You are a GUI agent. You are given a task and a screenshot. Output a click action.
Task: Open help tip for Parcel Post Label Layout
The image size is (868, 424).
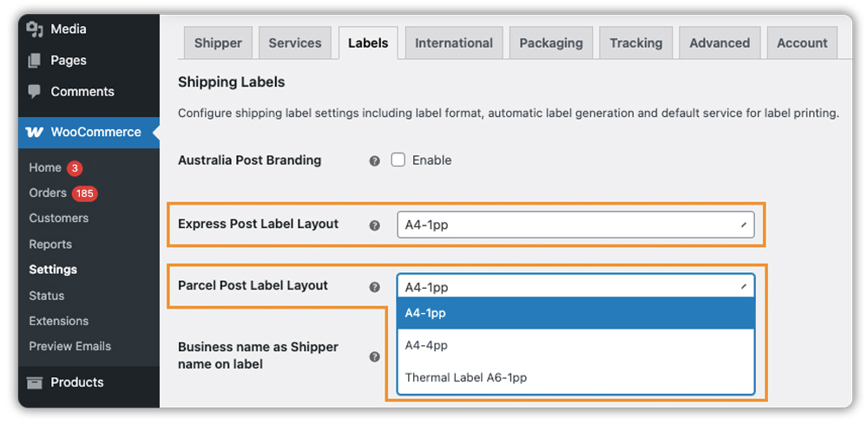click(x=375, y=287)
